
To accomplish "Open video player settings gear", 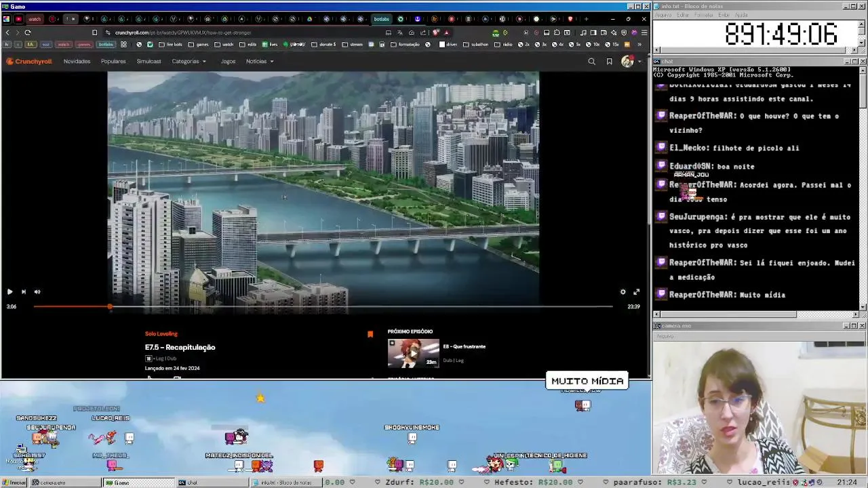I will 623,291.
